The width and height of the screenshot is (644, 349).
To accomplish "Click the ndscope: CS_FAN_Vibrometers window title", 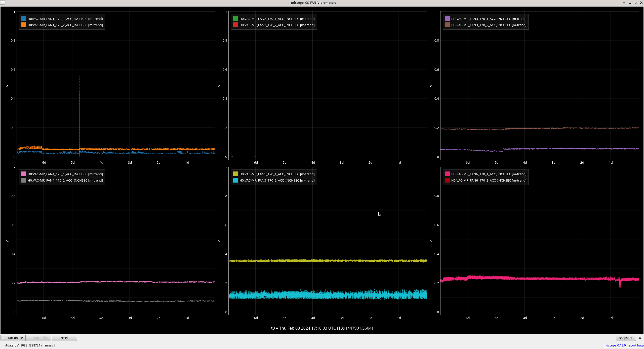I will coord(313,3).
